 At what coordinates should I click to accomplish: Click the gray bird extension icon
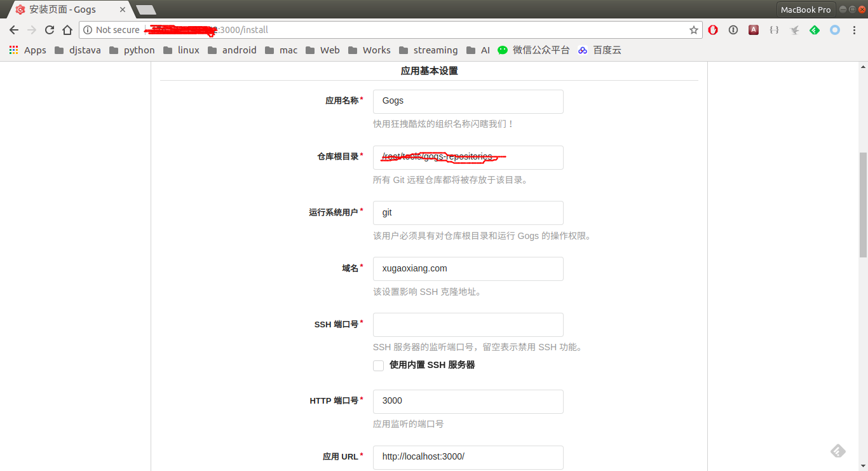point(794,30)
